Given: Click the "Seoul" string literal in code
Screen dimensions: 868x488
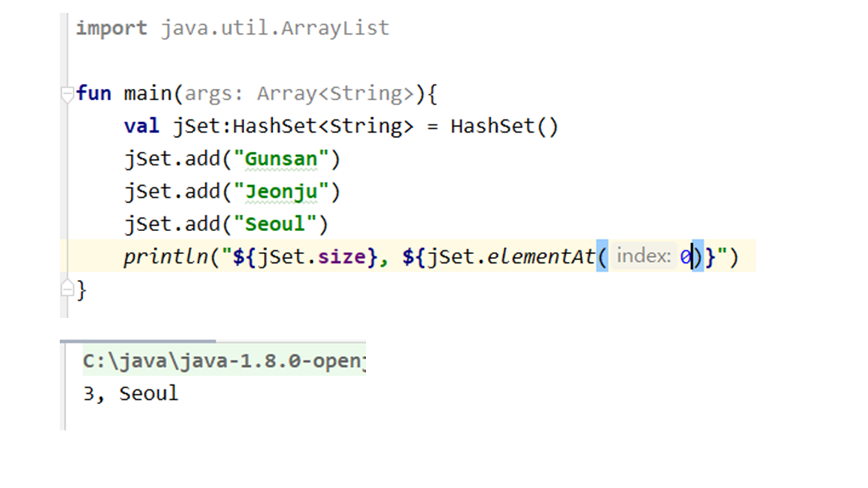Looking at the screenshot, I should (x=275, y=224).
